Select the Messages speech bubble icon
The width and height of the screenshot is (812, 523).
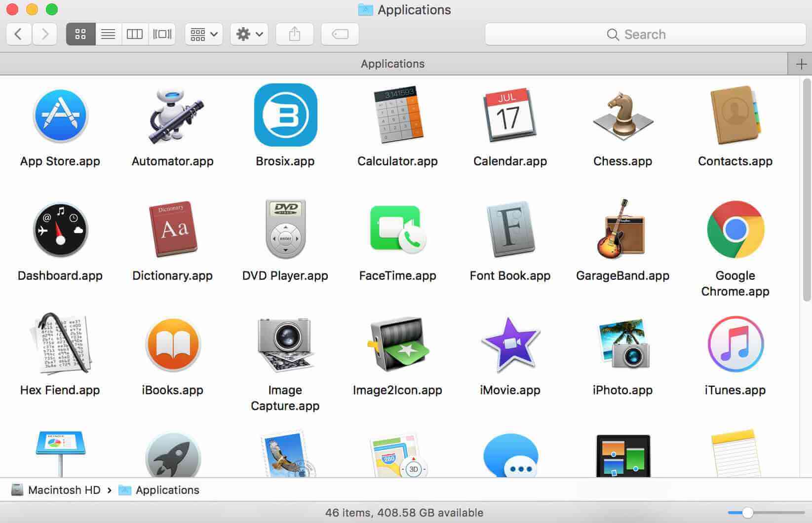510,455
